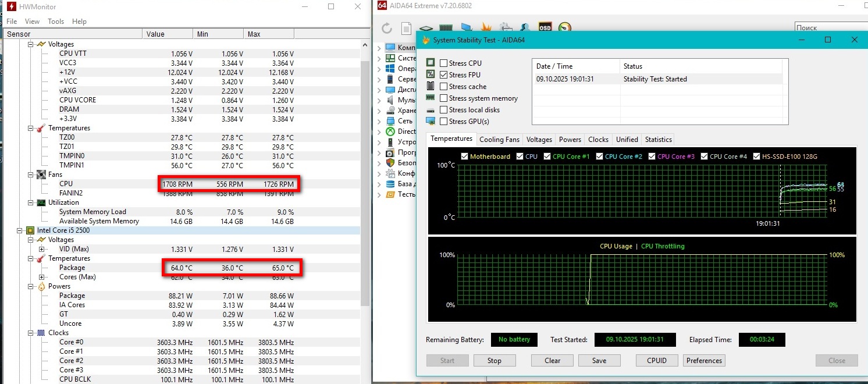This screenshot has width=868, height=384.
Task: Open the File menu in HWMonitor
Action: [x=11, y=22]
